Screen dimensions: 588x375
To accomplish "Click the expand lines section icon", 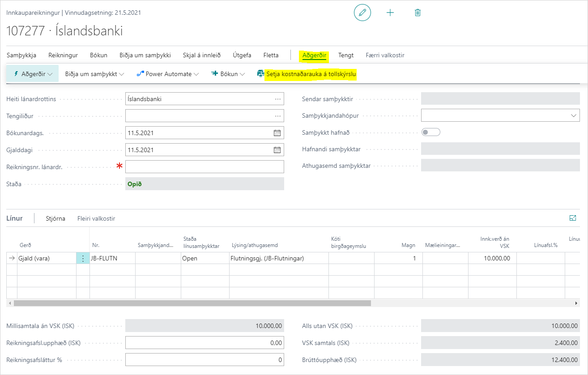I will click(572, 218).
